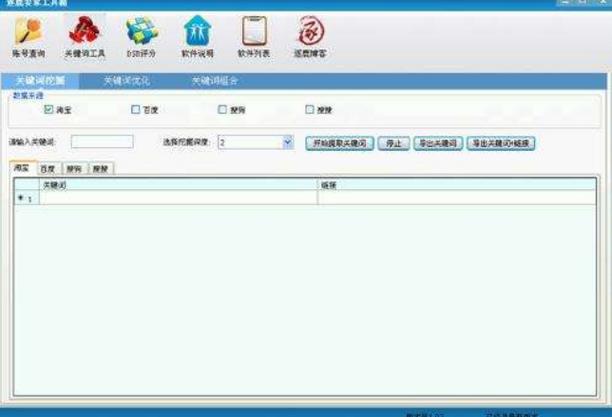The height and width of the screenshot is (417, 612).
Task: Switch to the 关键词优化 tab
Action: pyautogui.click(x=126, y=81)
